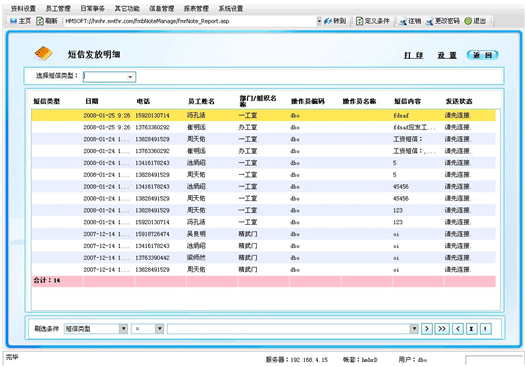Click the funnel-shaped filter button
This screenshot has width=525, height=367.
pos(471,329)
